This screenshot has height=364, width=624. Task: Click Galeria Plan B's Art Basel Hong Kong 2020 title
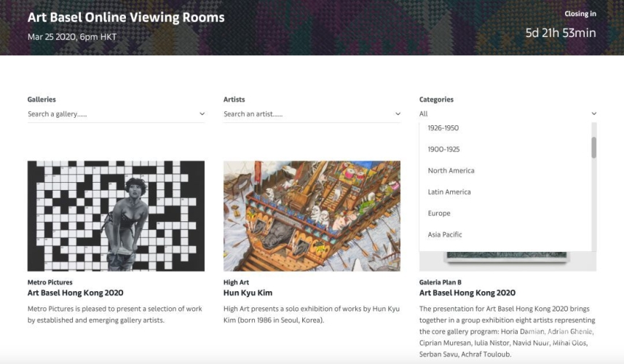467,293
